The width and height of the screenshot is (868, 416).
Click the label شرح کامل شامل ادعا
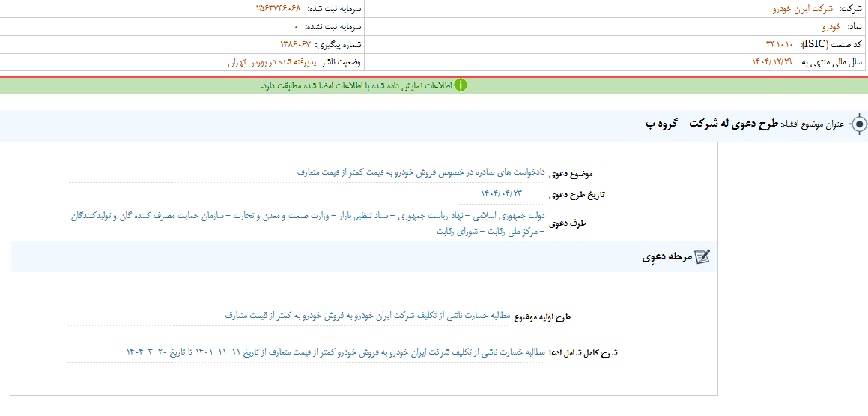(x=583, y=353)
